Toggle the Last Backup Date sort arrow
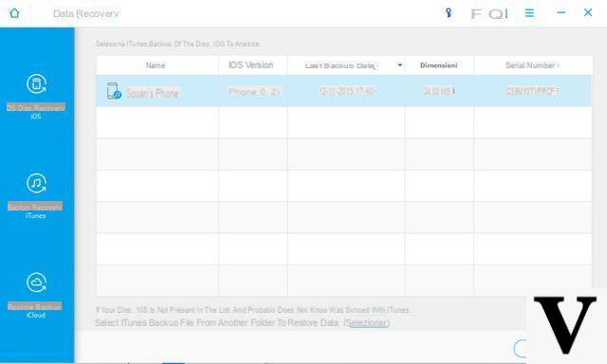The image size is (607, 364). coord(399,65)
